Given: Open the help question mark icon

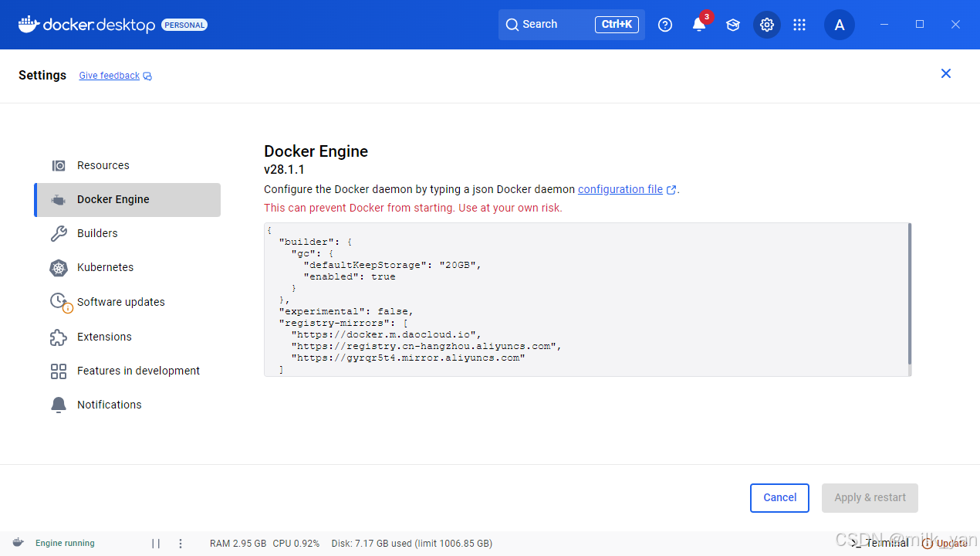Looking at the screenshot, I should pos(665,25).
